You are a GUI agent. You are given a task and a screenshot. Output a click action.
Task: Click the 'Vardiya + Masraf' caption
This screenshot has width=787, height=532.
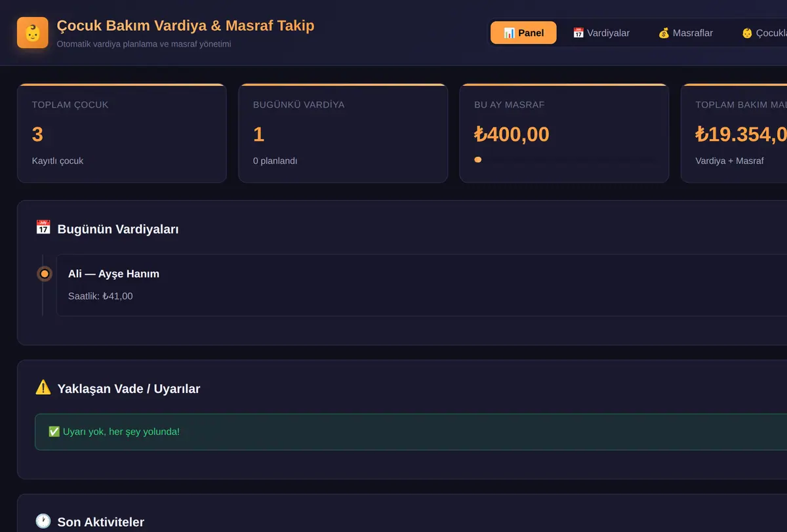coord(729,161)
